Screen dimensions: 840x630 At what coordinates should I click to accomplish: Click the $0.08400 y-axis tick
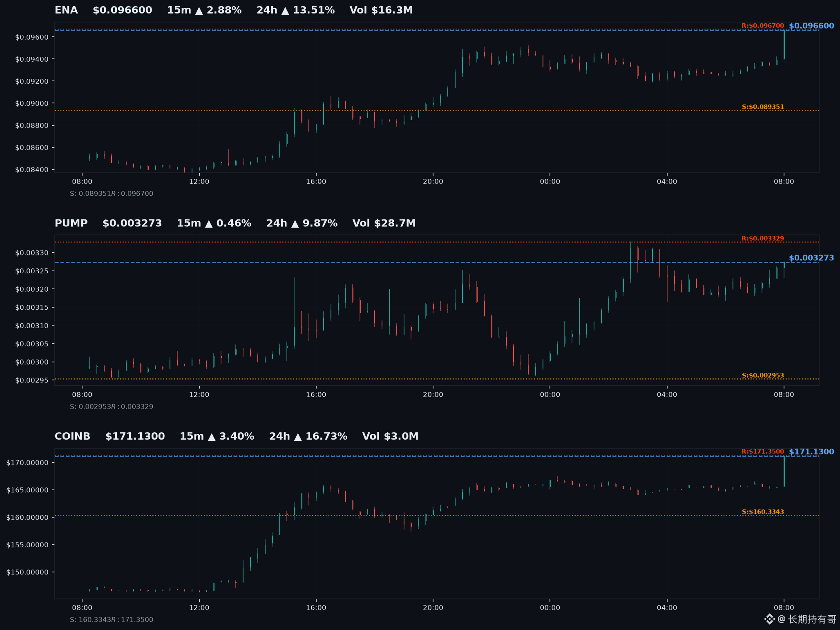pyautogui.click(x=32, y=170)
